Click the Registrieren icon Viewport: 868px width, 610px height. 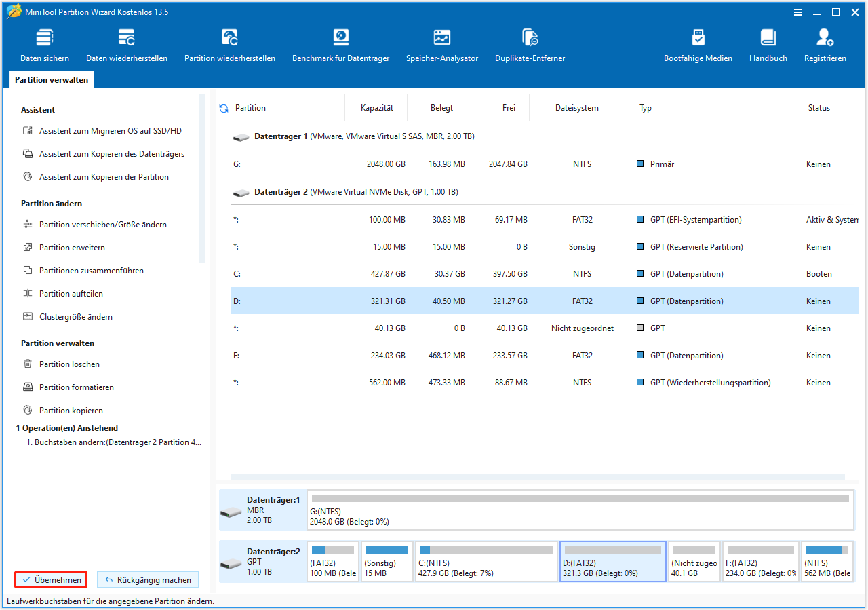pyautogui.click(x=825, y=45)
